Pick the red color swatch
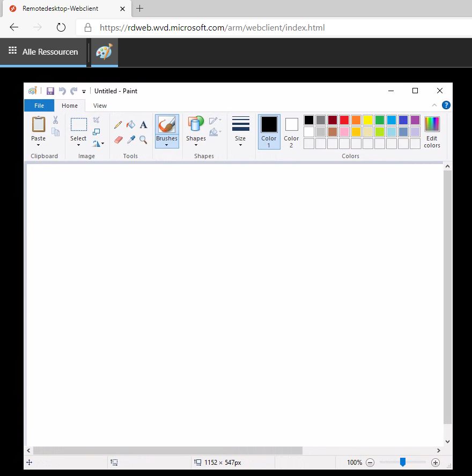The width and height of the screenshot is (472, 476). click(x=344, y=120)
